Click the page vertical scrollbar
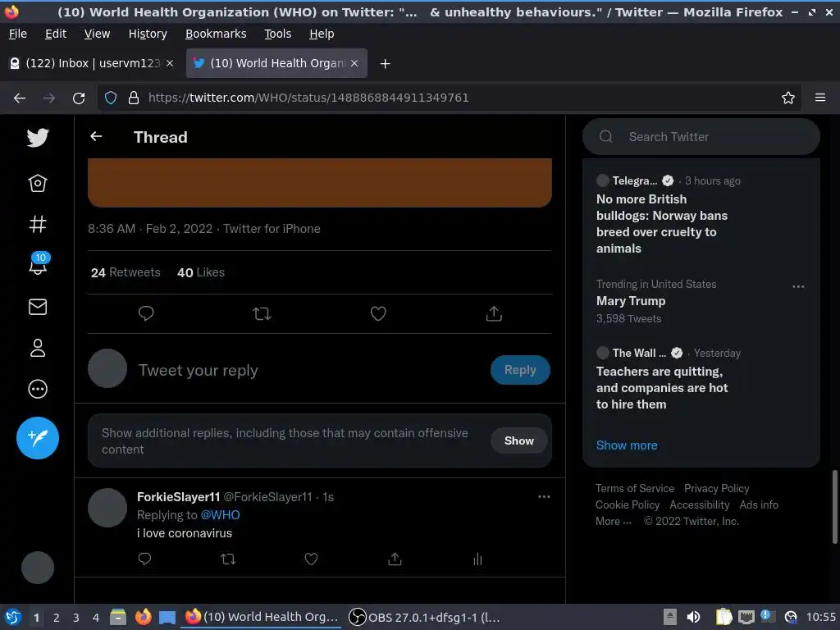This screenshot has height=630, width=840. (834, 506)
